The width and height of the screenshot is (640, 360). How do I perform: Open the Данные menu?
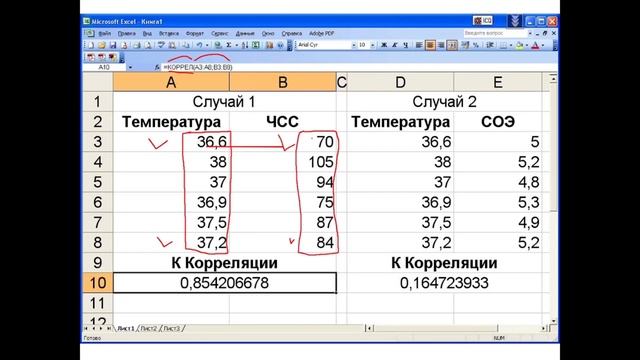245,33
